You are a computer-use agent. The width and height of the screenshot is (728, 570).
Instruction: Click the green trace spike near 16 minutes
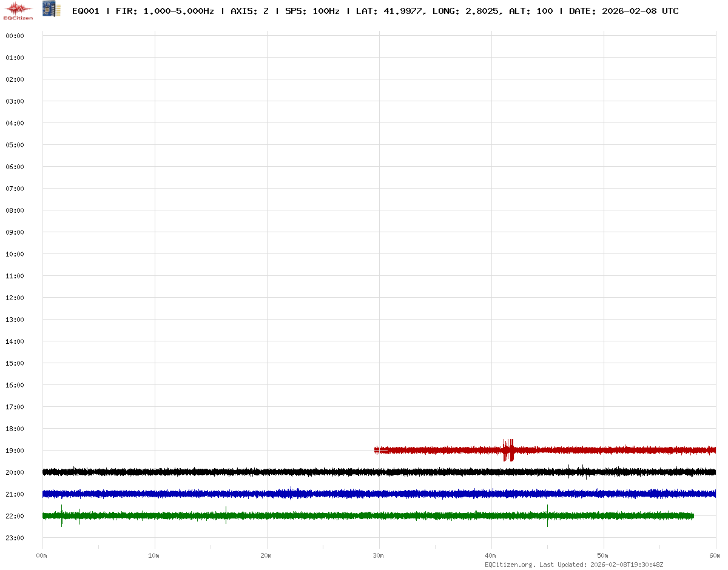(226, 515)
